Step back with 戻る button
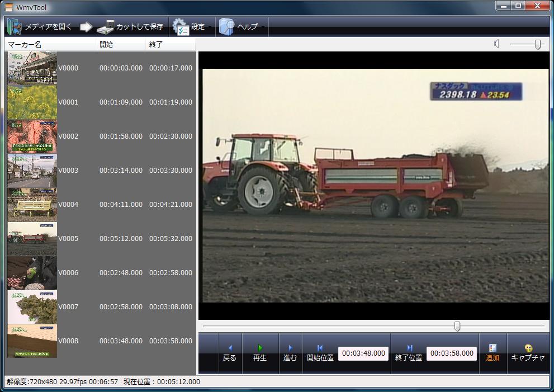This screenshot has height=392, width=554. (229, 353)
